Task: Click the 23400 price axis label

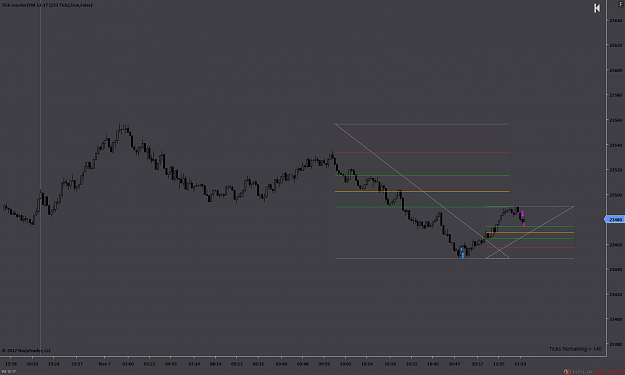Action: 615,319
